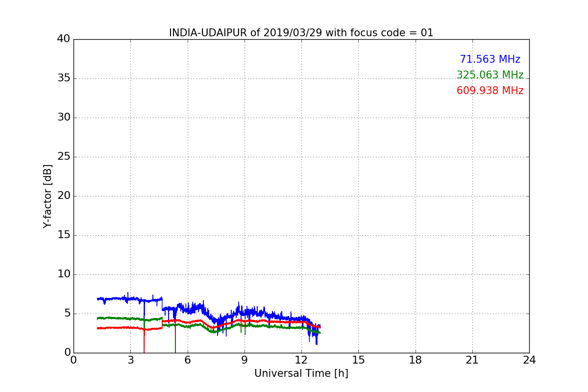The image size is (588, 392).
Task: Click the x-axis tick label 18
Action: [x=416, y=360]
